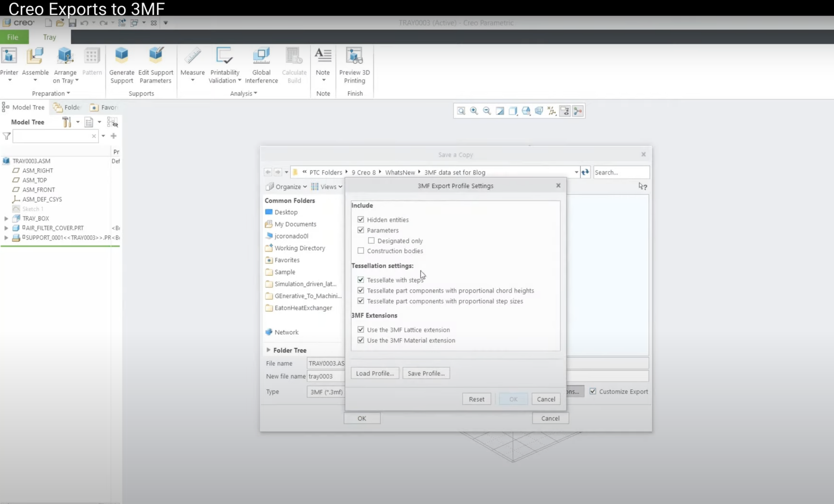Switch to the Tray ribbon tab
Image resolution: width=834 pixels, height=504 pixels.
coord(49,37)
